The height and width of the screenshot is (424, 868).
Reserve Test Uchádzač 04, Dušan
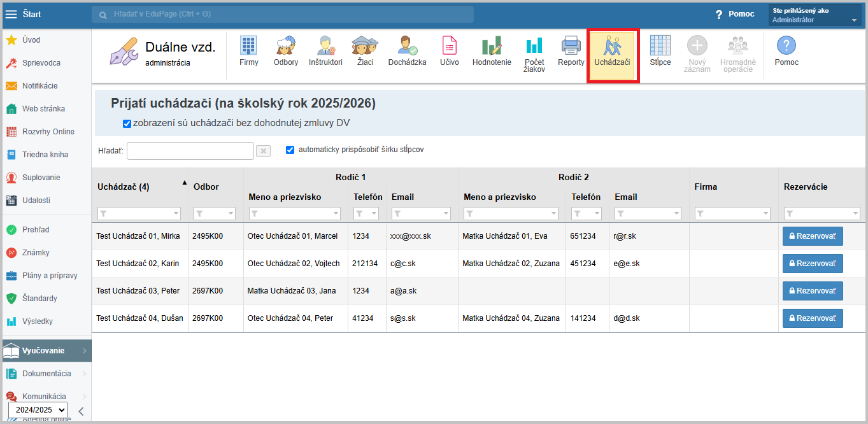813,318
